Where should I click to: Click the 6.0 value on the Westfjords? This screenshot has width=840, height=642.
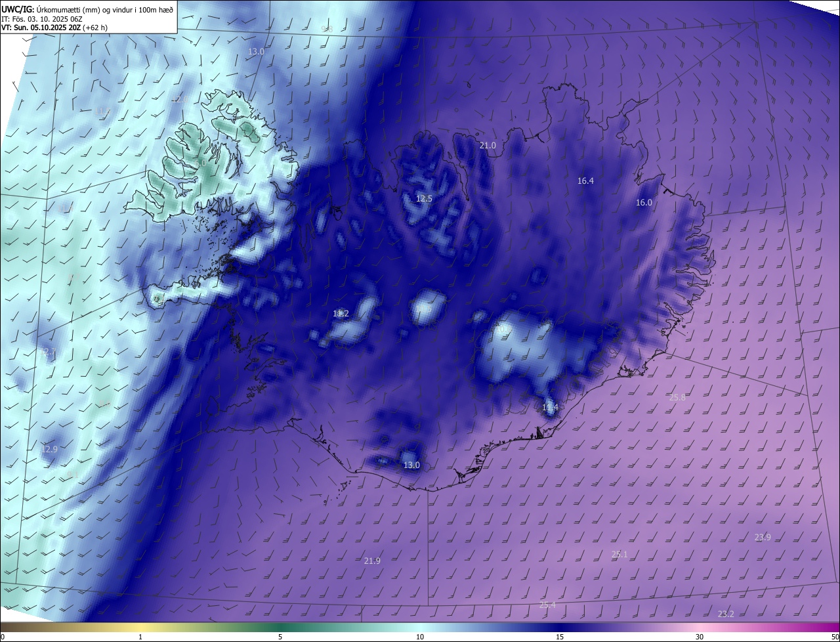(x=200, y=162)
